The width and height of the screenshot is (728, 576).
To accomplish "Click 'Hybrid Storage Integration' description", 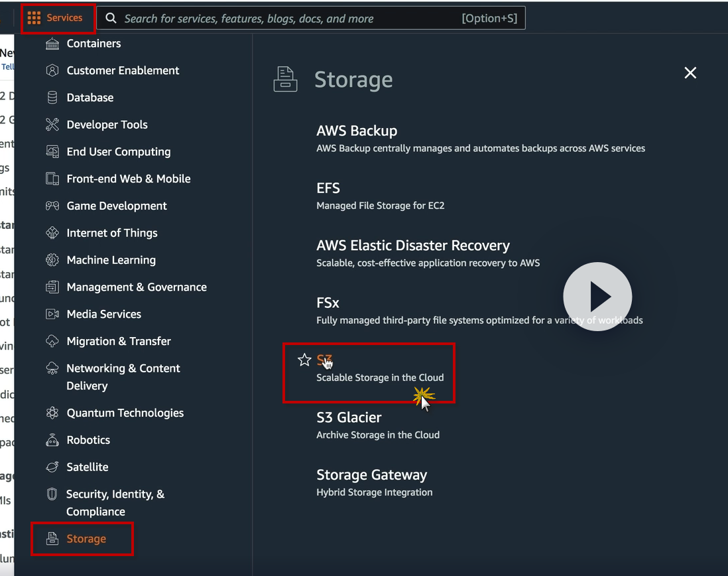I will (374, 492).
